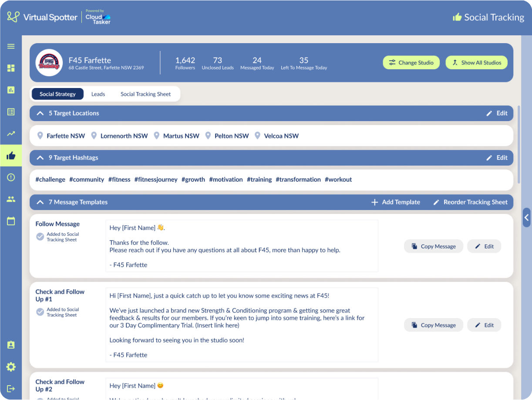532x400 pixels.
Task: Collapse the 5 Target Locations section
Action: click(40, 113)
